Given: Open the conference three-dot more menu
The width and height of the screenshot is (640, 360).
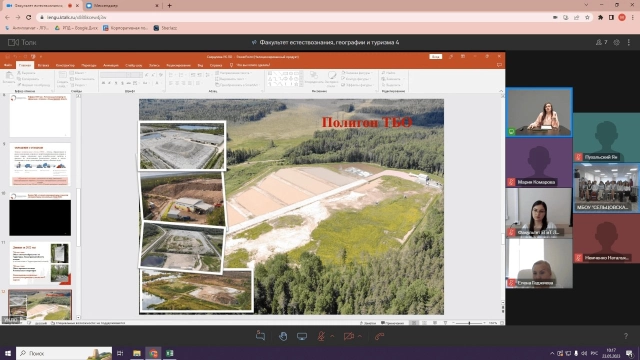Looking at the screenshot, I should [x=629, y=42].
